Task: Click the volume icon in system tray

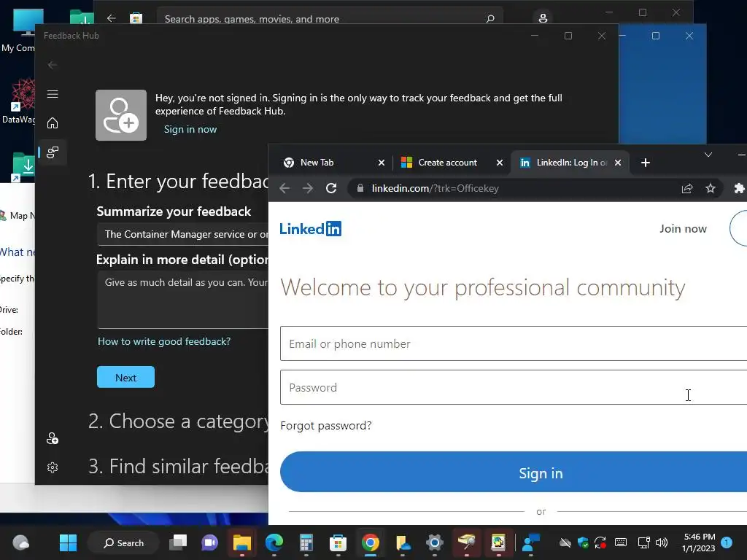Action: click(662, 542)
